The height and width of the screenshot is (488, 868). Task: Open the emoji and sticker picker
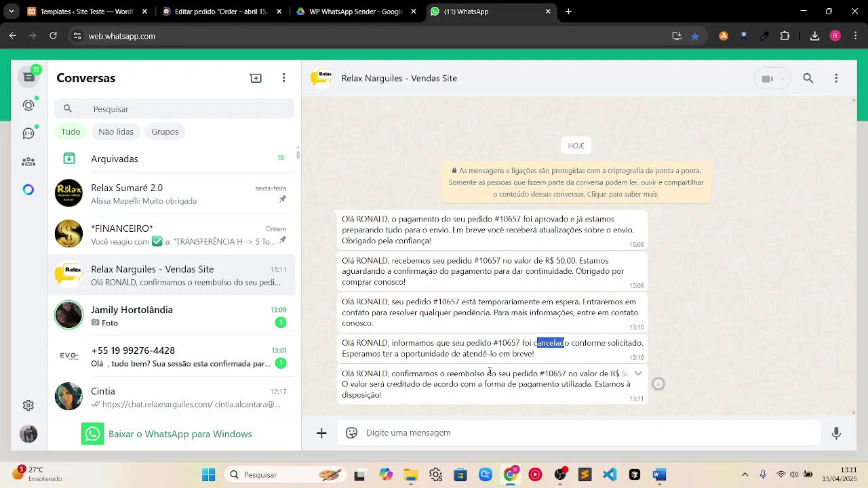coord(351,433)
